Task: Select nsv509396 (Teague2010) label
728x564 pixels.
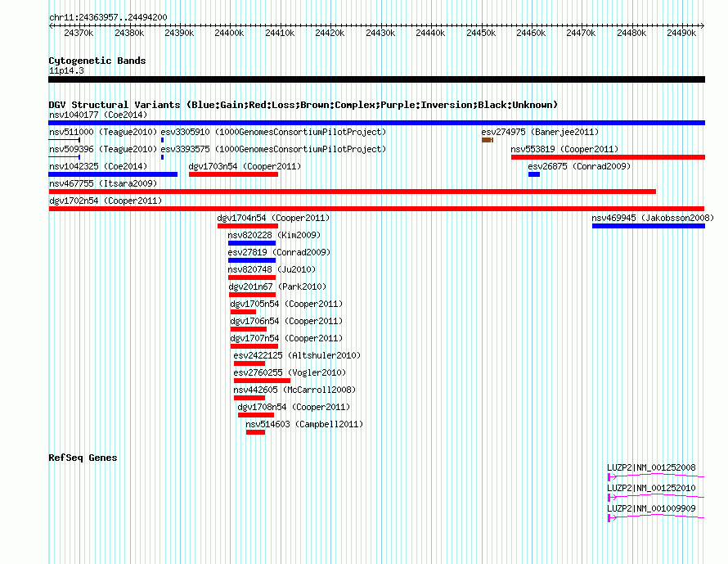Action: pyautogui.click(x=103, y=149)
